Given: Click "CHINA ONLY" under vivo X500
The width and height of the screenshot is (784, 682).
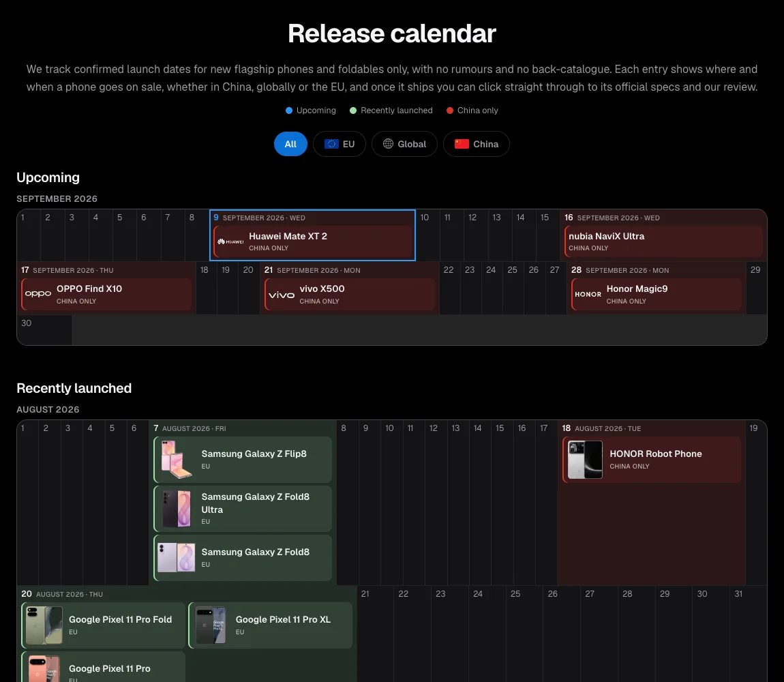Looking at the screenshot, I should coord(320,301).
